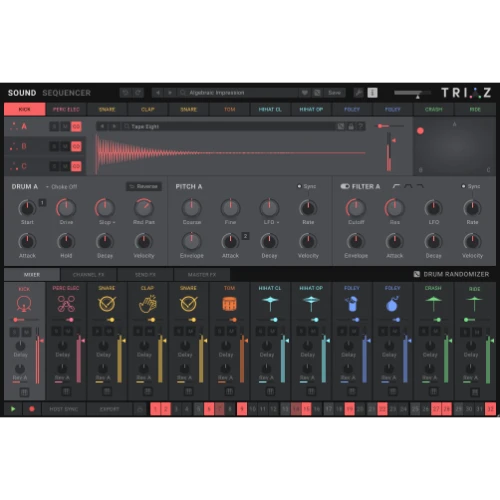The width and height of the screenshot is (500, 500).
Task: Start playback with the green play button
Action: click(x=13, y=409)
